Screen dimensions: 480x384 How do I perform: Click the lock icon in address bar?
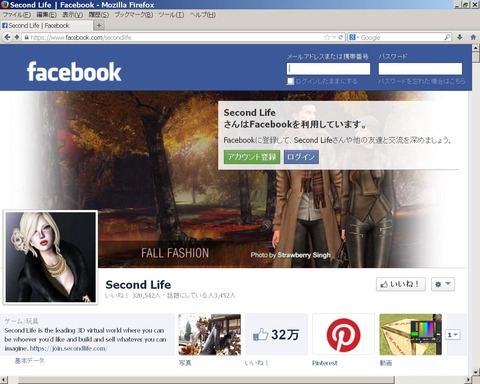(26, 37)
